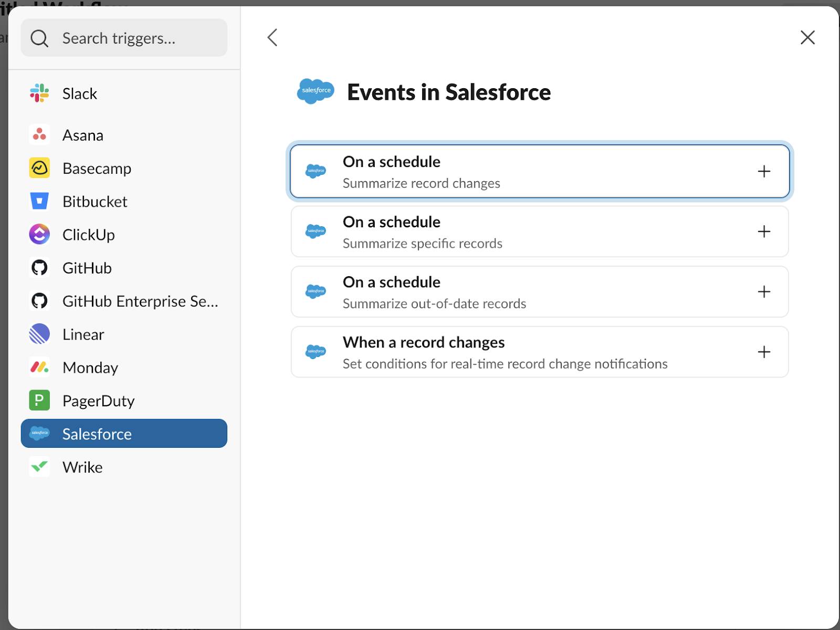This screenshot has height=630, width=840.
Task: Select Slack in the trigger list
Action: coord(124,93)
